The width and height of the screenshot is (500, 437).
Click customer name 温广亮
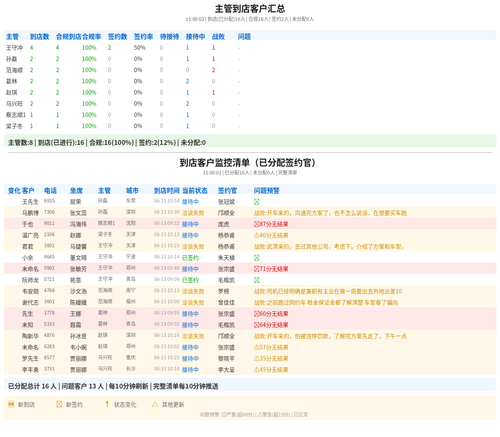coord(30,236)
